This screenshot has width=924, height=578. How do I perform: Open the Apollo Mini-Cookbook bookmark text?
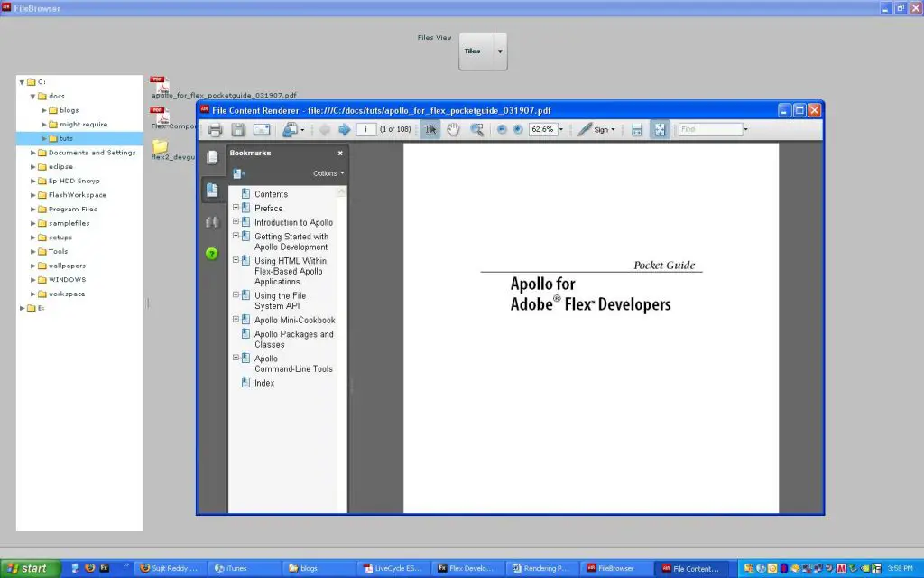[295, 321]
